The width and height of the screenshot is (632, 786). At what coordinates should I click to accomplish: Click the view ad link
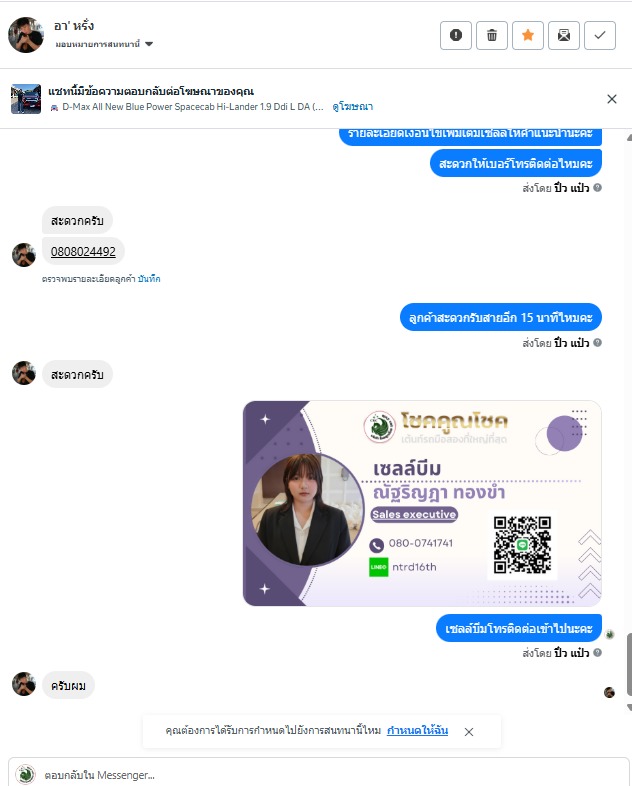point(352,107)
